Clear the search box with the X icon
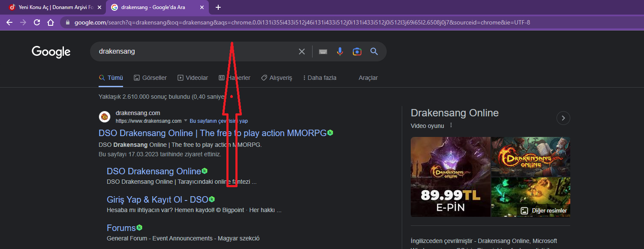This screenshot has height=249, width=644. (302, 52)
